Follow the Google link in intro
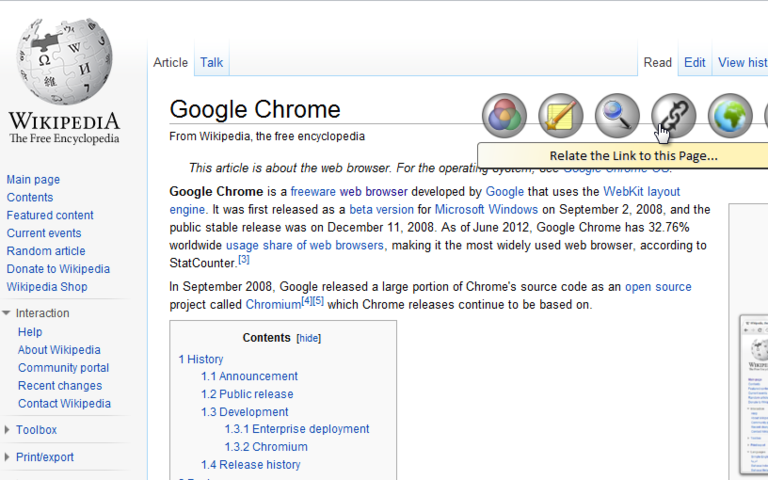The width and height of the screenshot is (768, 480). click(504, 191)
